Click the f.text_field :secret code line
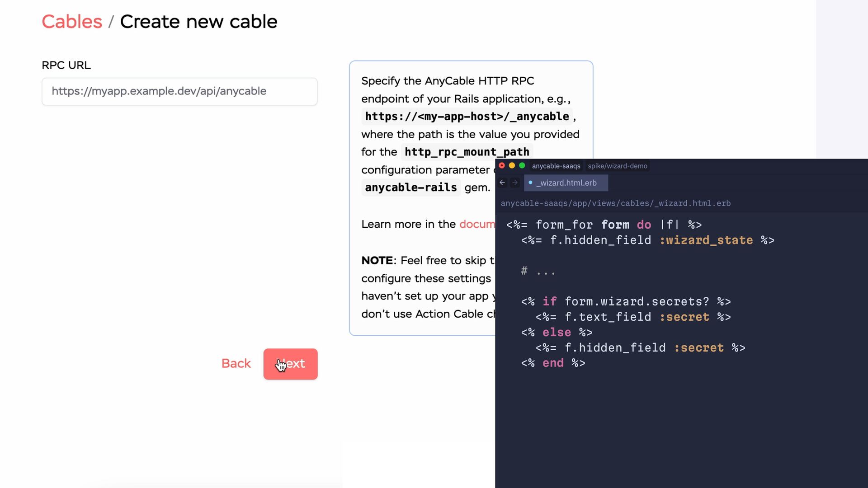This screenshot has height=488, width=868. [633, 317]
